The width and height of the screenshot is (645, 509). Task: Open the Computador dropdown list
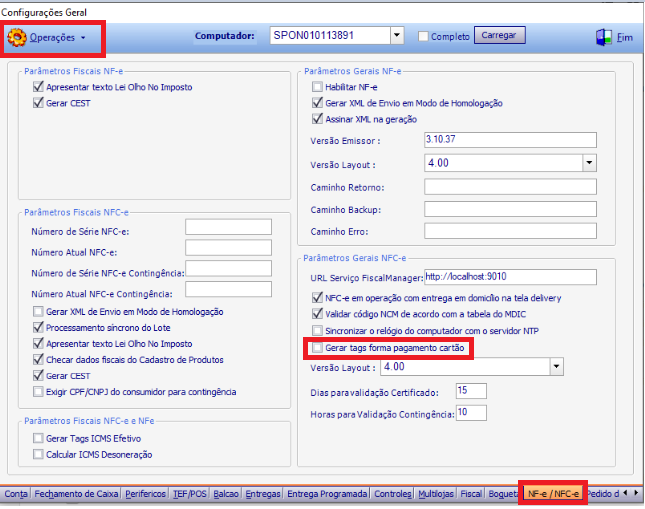[397, 35]
